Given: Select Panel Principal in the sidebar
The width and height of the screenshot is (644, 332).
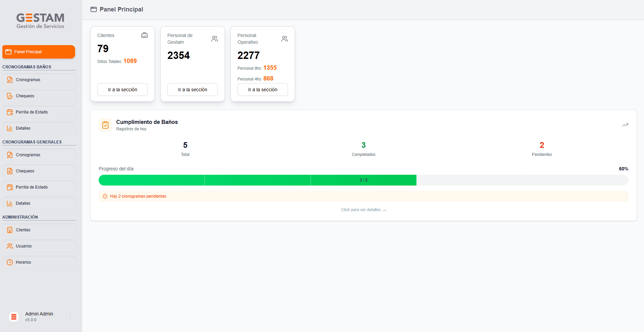Looking at the screenshot, I should (39, 52).
